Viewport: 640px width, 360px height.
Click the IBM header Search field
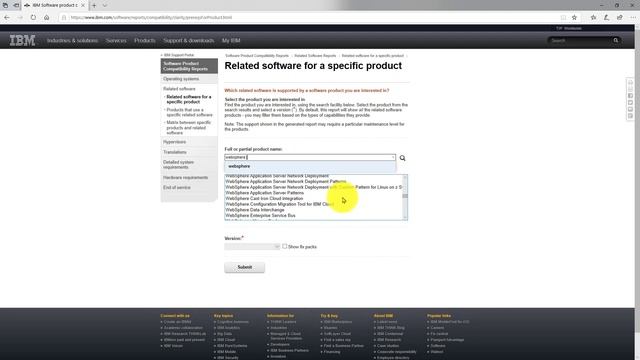[580, 40]
